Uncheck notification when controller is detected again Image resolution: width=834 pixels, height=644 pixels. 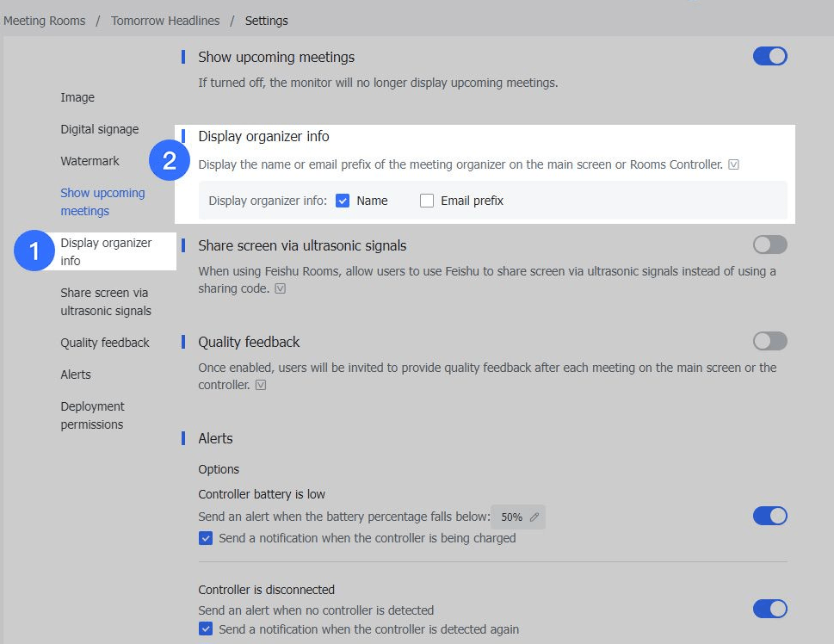pos(206,629)
